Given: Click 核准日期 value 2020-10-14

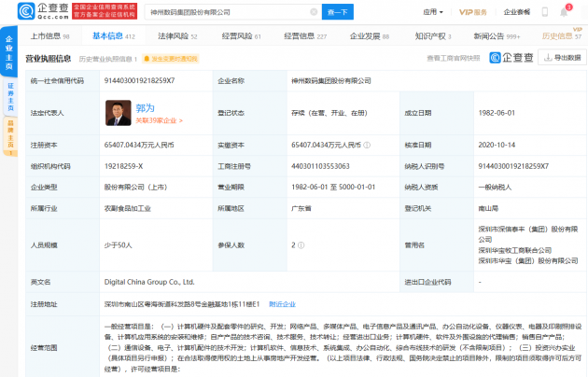Looking at the screenshot, I should [497, 145].
